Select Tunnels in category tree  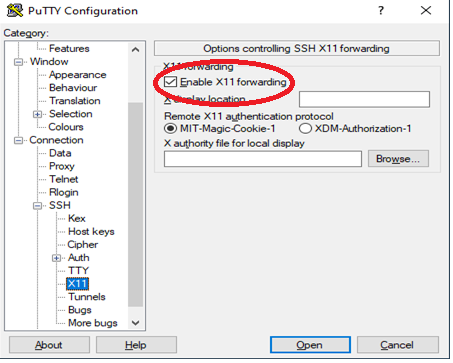(x=87, y=297)
